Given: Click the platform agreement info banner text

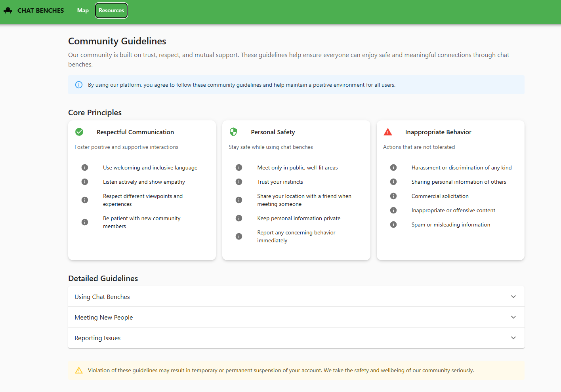Looking at the screenshot, I should tap(242, 85).
